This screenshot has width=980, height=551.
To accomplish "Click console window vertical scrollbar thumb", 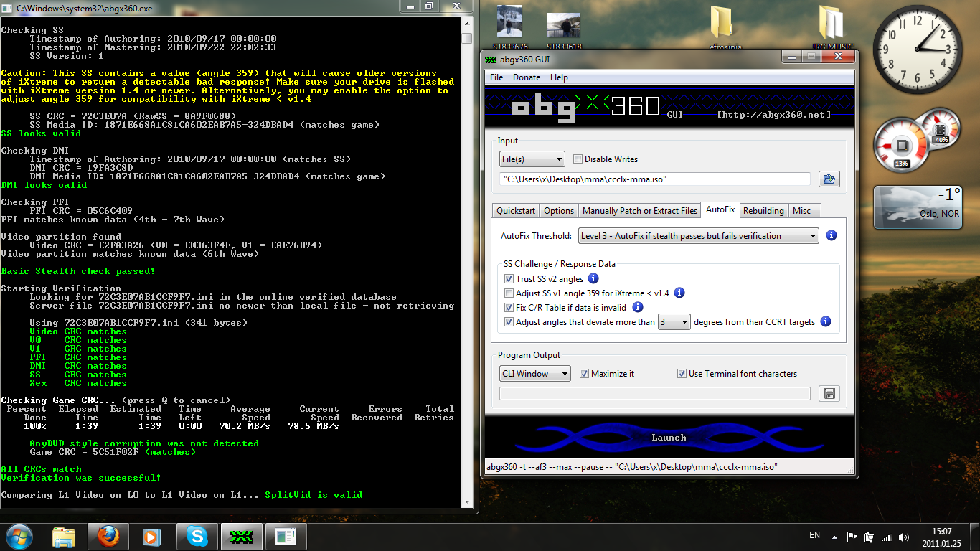I will [466, 38].
